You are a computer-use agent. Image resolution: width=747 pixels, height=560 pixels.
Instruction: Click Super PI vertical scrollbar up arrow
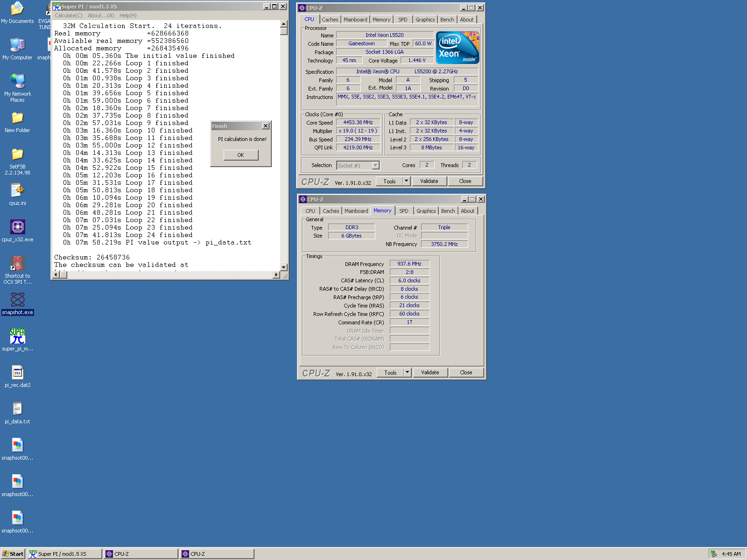[284, 24]
